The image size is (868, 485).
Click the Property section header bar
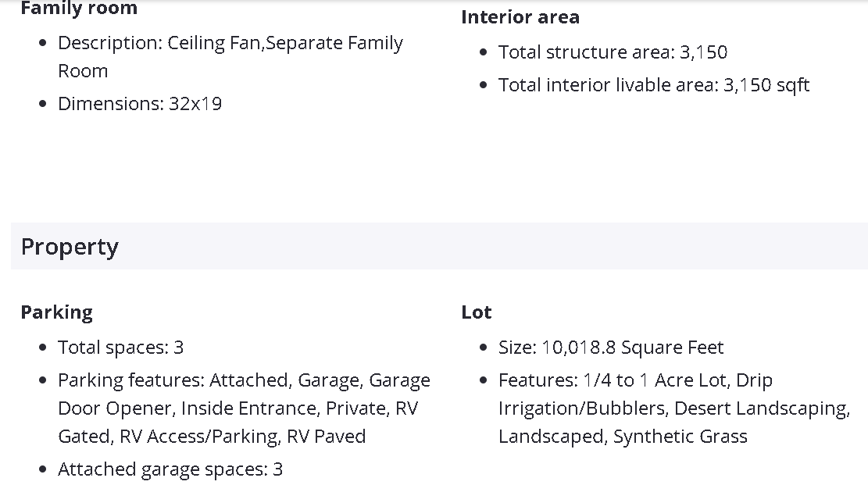438,247
